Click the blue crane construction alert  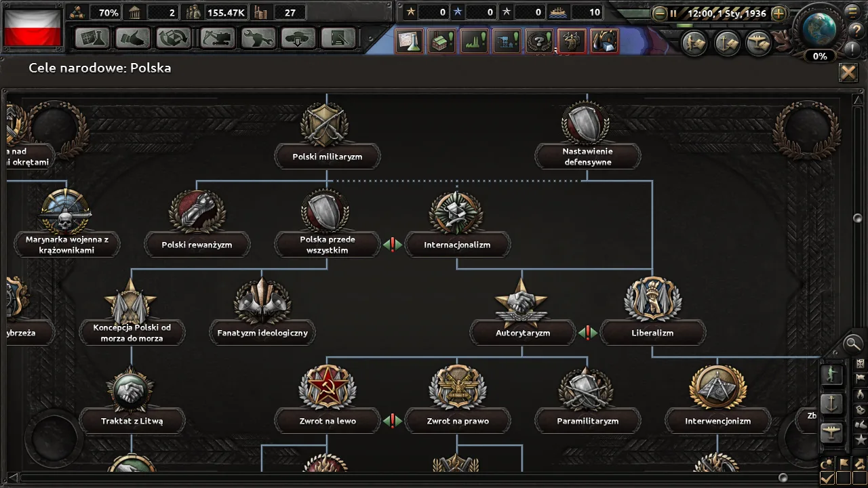[507, 41]
